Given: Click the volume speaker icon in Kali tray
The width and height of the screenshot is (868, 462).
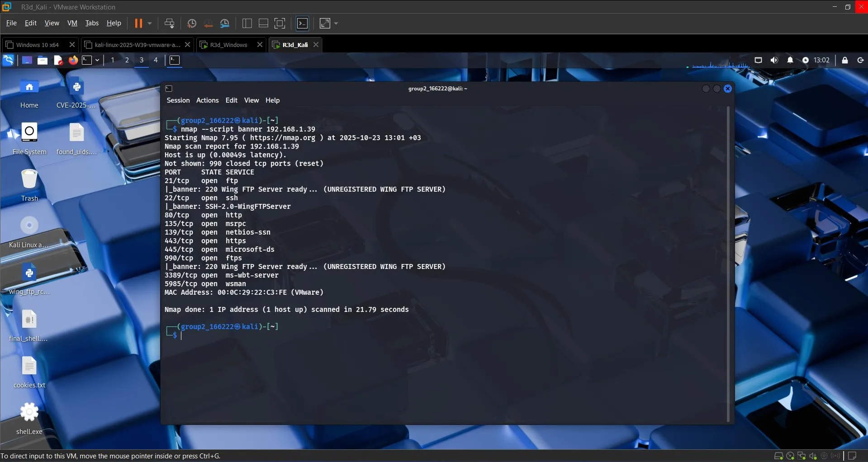Looking at the screenshot, I should tap(774, 60).
